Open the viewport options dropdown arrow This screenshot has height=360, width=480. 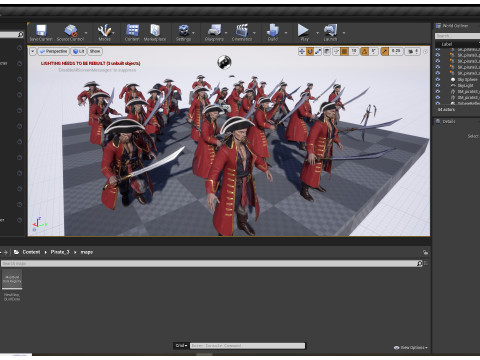33,51
